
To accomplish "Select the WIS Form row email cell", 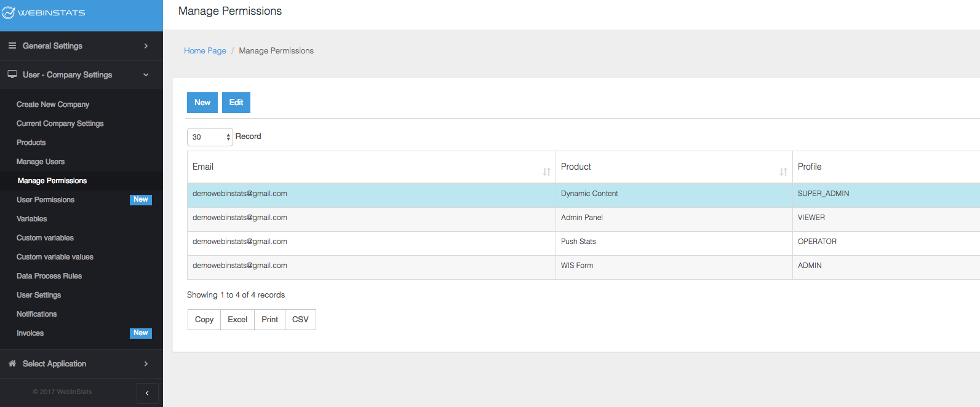I will pyautogui.click(x=372, y=267).
